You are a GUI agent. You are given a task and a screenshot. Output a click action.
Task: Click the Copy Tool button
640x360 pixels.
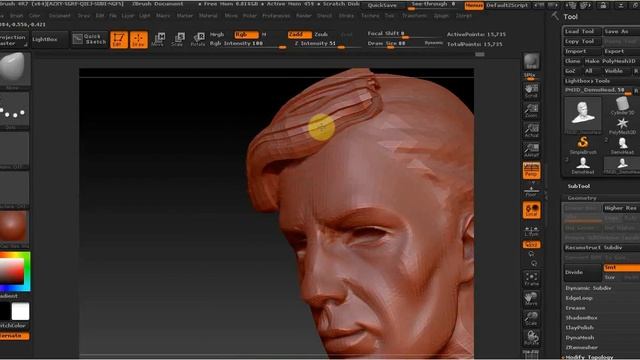582,41
